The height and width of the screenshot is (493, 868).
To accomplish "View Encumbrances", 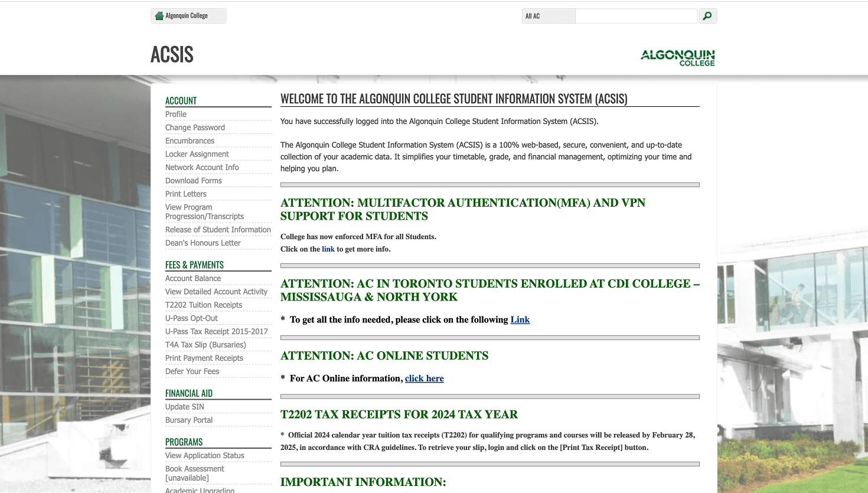I will click(190, 141).
